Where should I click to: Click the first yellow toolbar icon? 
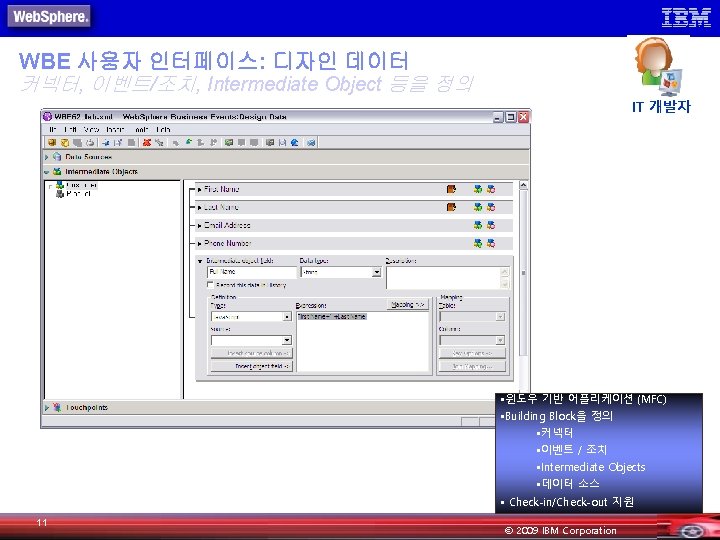[52, 143]
